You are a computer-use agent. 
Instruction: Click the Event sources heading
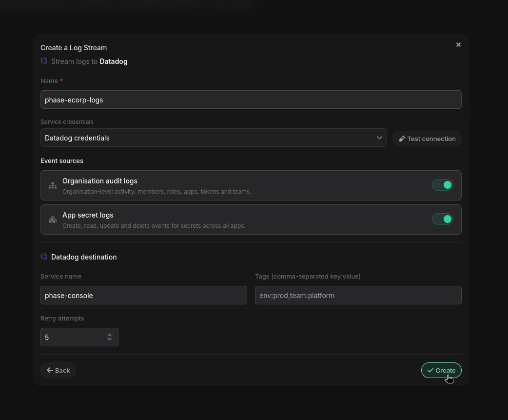point(62,161)
